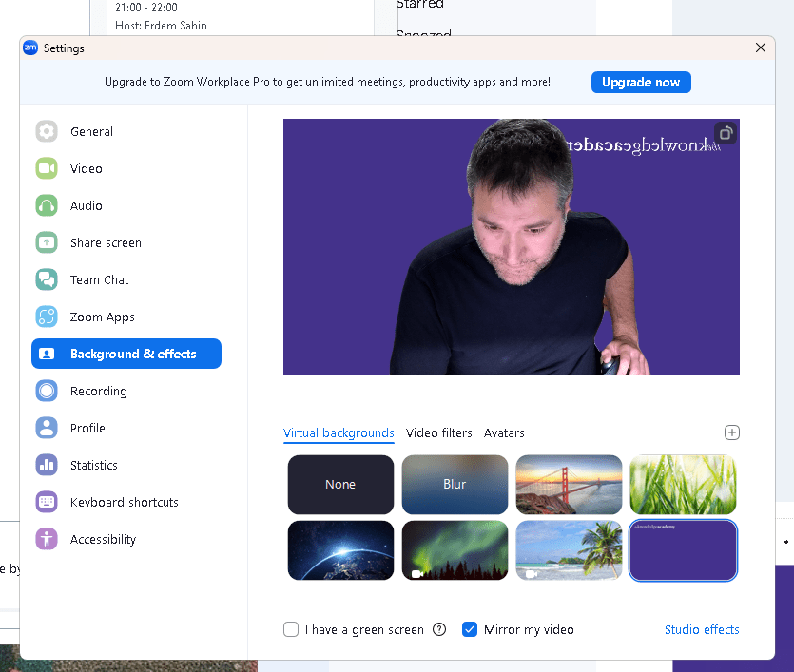The height and width of the screenshot is (672, 794).
Task: Enable the green screen checkbox
Action: pyautogui.click(x=291, y=629)
